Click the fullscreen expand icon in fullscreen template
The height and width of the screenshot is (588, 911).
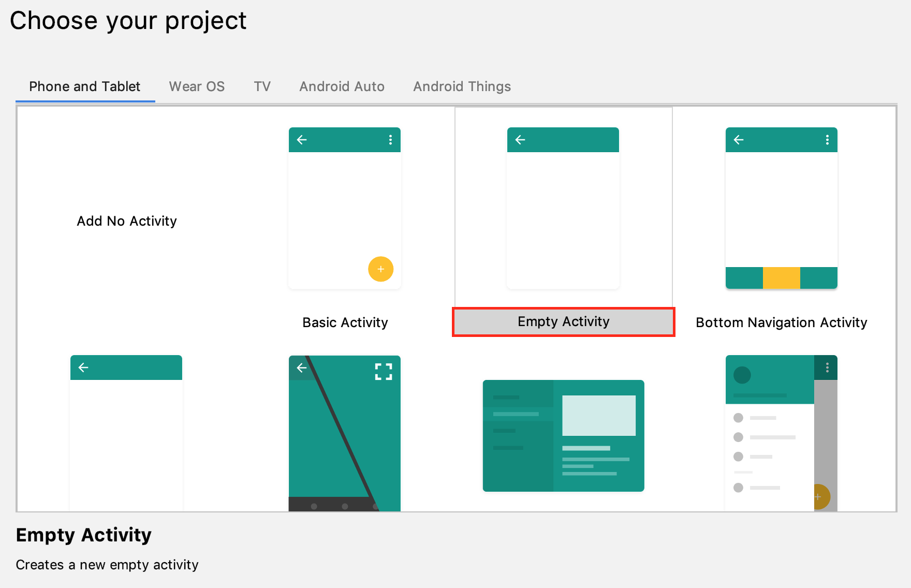pos(384,372)
